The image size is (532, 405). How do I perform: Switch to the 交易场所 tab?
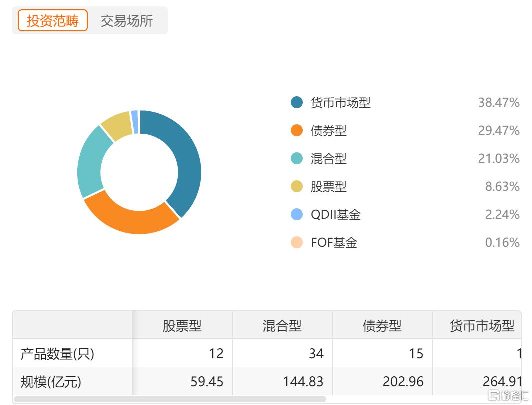coord(127,21)
